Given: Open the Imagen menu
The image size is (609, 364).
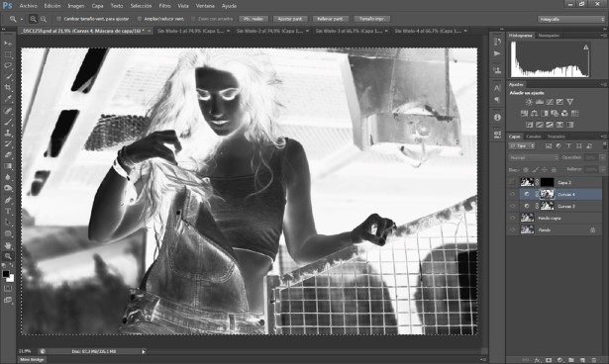Looking at the screenshot, I should (75, 6).
